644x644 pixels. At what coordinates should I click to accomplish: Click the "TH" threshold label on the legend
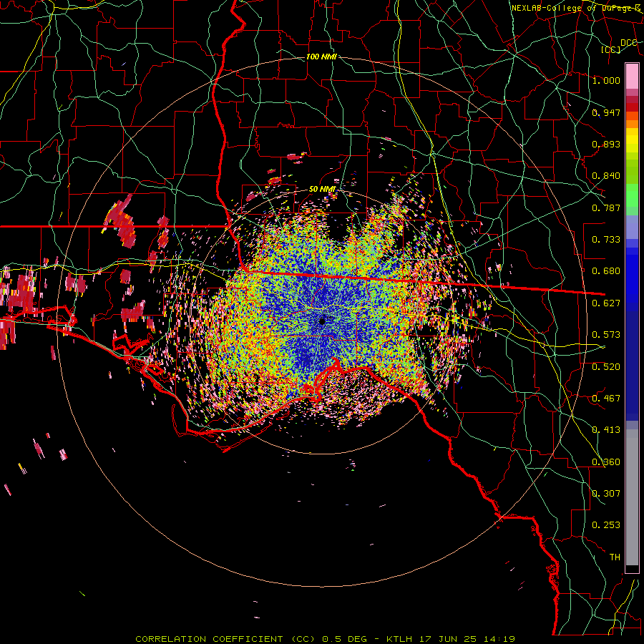(615, 557)
